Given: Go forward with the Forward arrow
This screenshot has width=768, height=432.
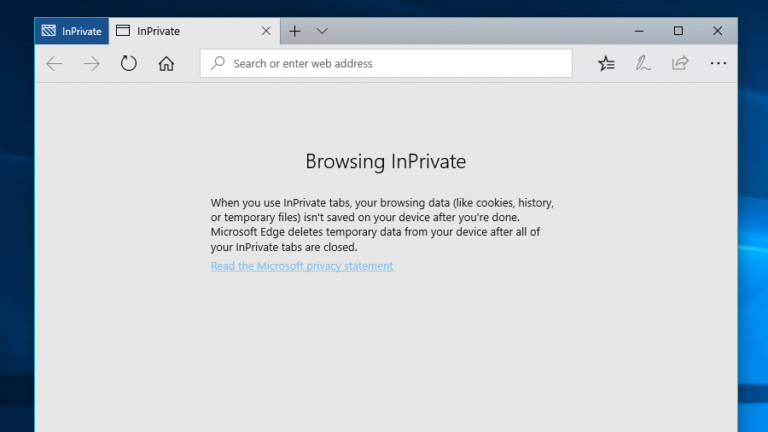Looking at the screenshot, I should click(x=92, y=64).
